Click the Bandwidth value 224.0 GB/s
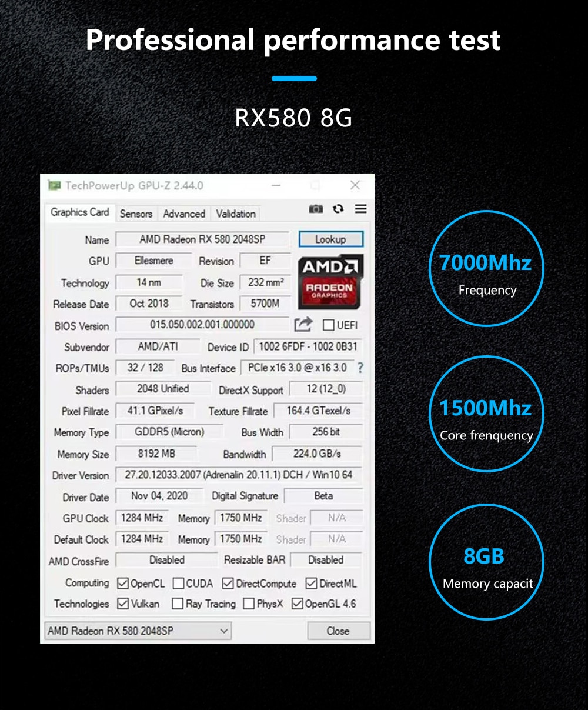Viewport: 588px width, 710px height. coord(318,454)
